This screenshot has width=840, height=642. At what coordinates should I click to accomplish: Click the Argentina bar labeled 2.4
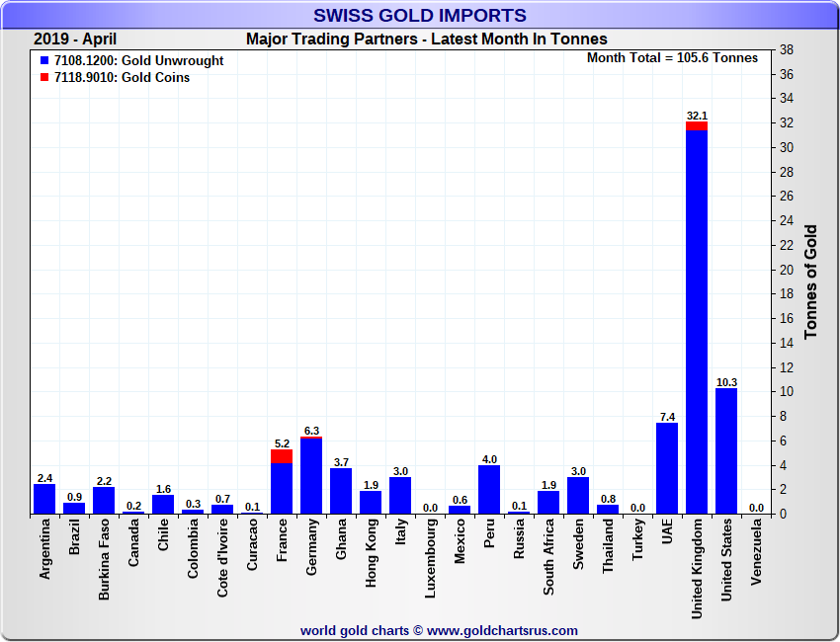click(x=44, y=499)
